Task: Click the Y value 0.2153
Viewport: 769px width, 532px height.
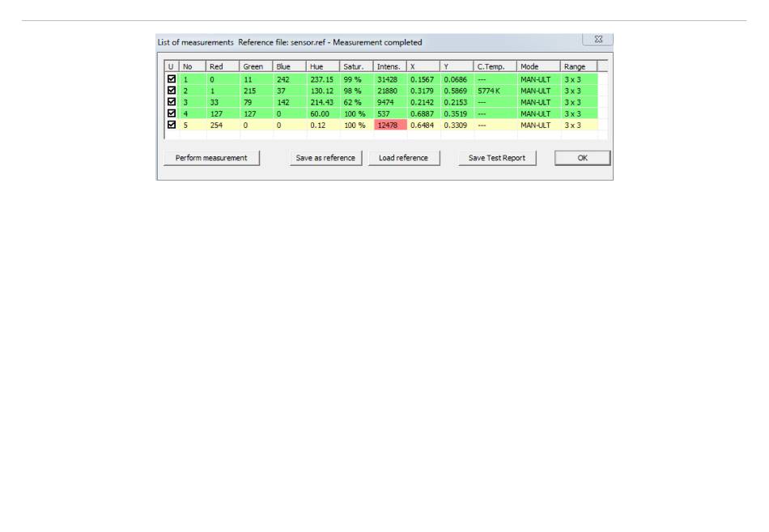Action: (x=456, y=102)
